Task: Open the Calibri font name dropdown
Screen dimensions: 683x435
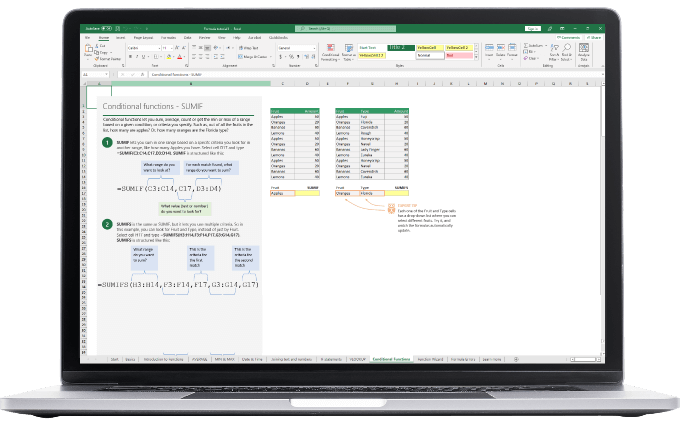Action: pyautogui.click(x=144, y=48)
